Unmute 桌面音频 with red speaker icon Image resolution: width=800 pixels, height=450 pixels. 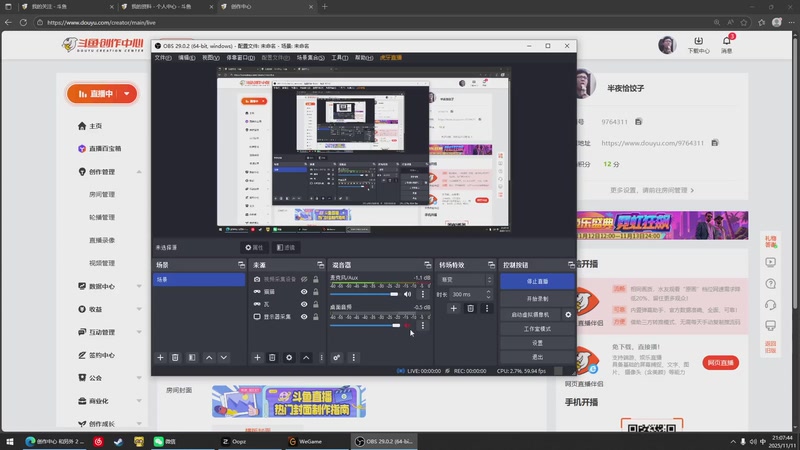407,325
